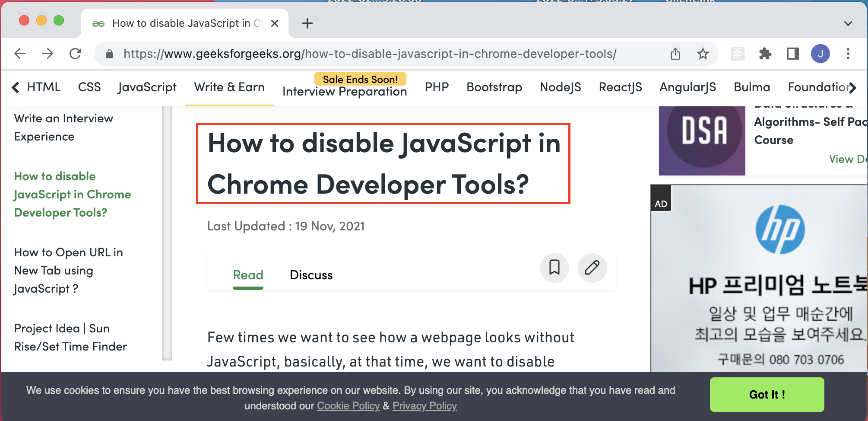
Task: Open sidebar link How to disable JavaScript
Action: pyautogui.click(x=73, y=195)
